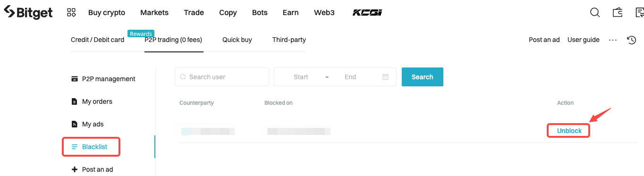Select Third-party tab
The height and width of the screenshot is (176, 644).
(289, 40)
